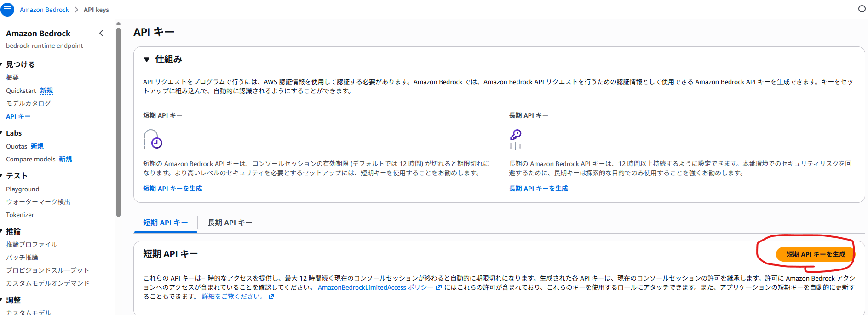The height and width of the screenshot is (315, 868).
Task: Open the external link icon after 詳細をご覧ください
Action: pos(271,297)
